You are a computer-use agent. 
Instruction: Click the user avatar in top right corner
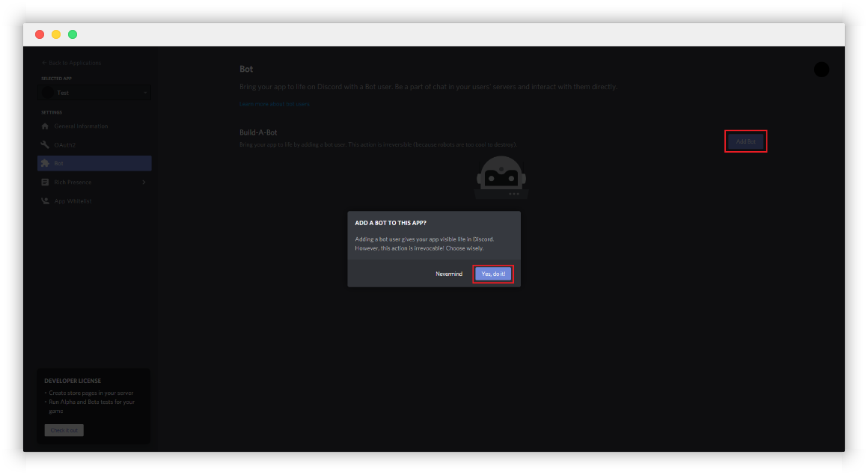(x=821, y=70)
